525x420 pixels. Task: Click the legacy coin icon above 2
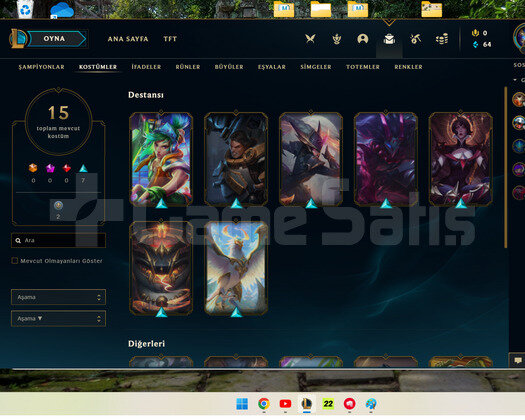click(58, 205)
